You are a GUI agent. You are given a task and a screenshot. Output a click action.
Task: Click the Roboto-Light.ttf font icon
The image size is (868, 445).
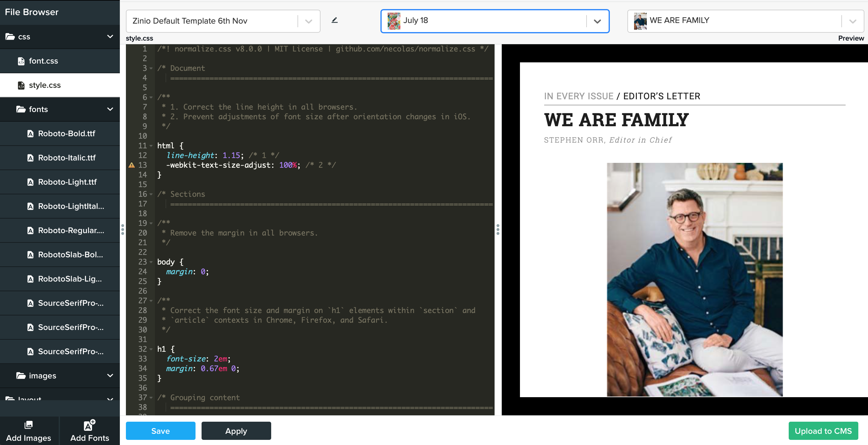pyautogui.click(x=30, y=182)
